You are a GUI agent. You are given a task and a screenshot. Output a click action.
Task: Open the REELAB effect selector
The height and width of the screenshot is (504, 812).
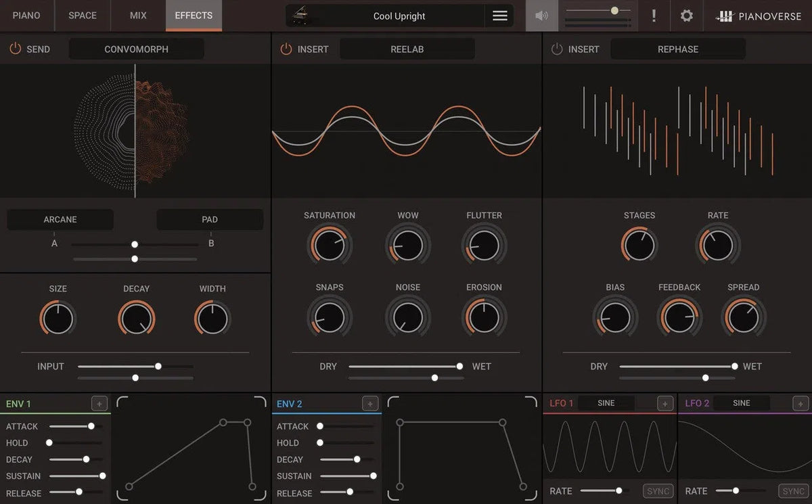(x=407, y=49)
